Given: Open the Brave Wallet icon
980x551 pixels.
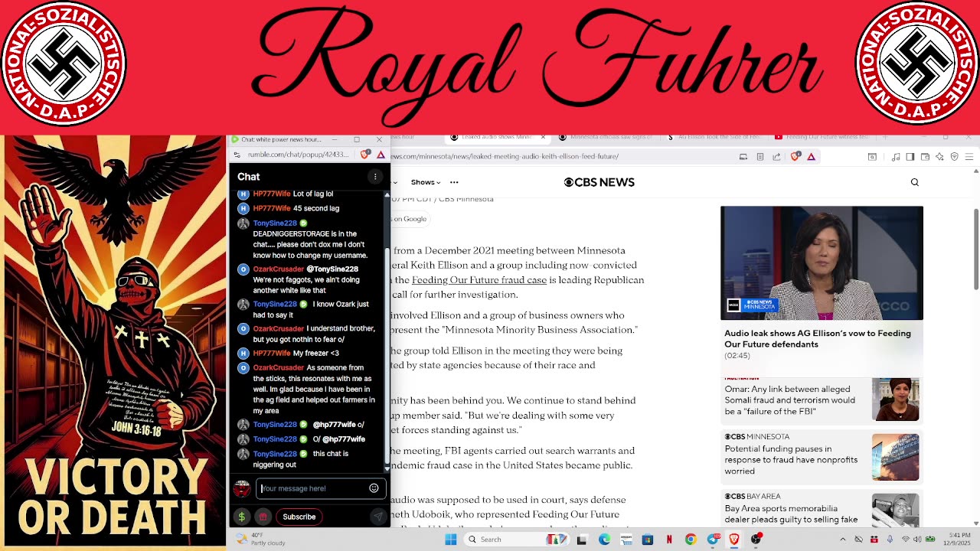Looking at the screenshot, I should pyautogui.click(x=925, y=156).
